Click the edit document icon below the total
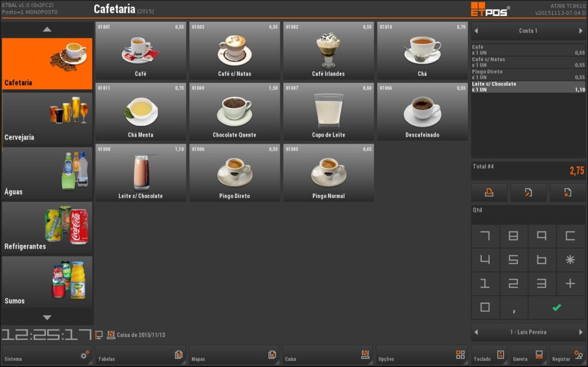Viewport: 588px width, 367px height. coord(528,192)
